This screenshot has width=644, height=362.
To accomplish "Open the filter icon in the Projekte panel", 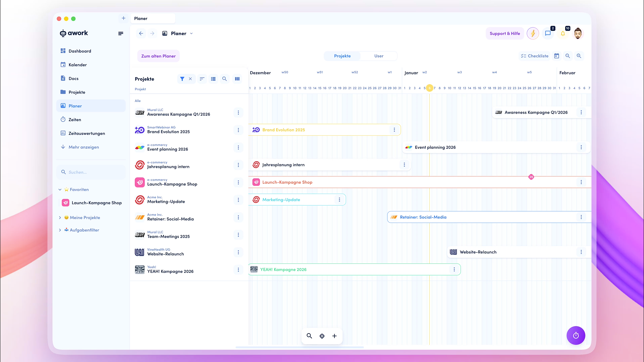I will point(182,79).
